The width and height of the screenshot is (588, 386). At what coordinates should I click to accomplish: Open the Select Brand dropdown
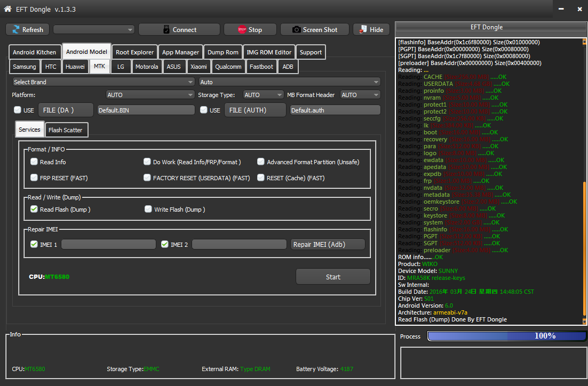pos(104,82)
